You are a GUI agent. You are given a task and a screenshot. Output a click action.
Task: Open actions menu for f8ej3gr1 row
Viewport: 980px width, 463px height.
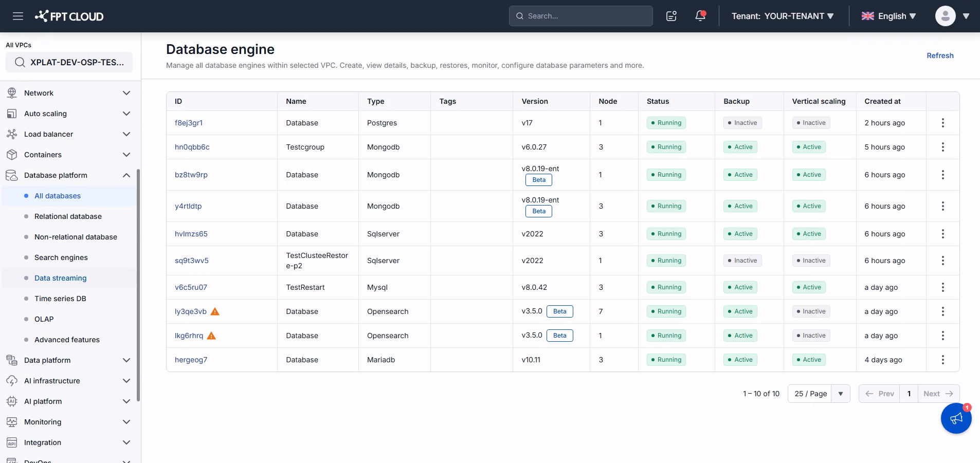tap(943, 123)
